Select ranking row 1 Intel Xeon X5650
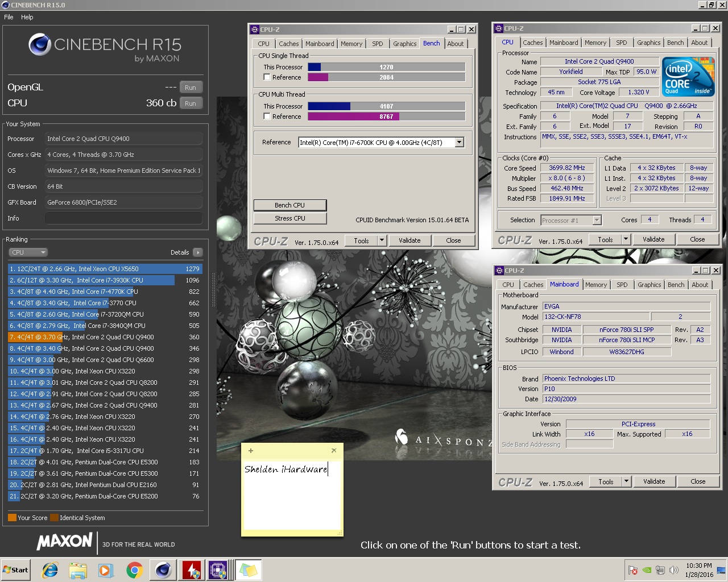The height and width of the screenshot is (582, 728). click(105, 269)
